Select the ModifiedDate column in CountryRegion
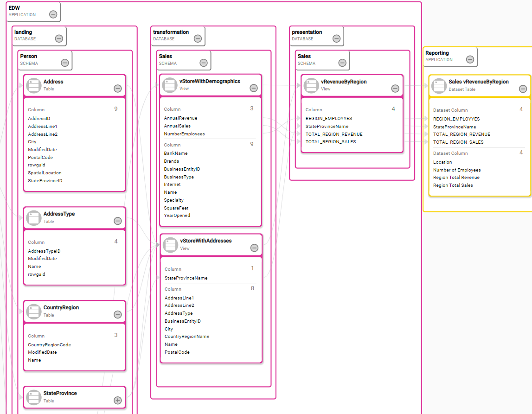Viewport: 532px width, 414px height. (42, 352)
